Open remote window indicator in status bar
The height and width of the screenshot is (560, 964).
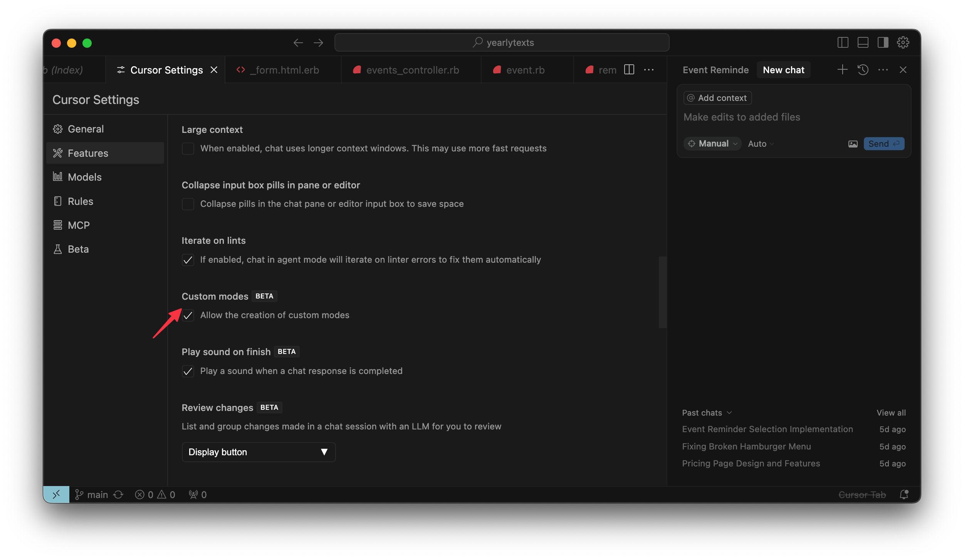[56, 494]
